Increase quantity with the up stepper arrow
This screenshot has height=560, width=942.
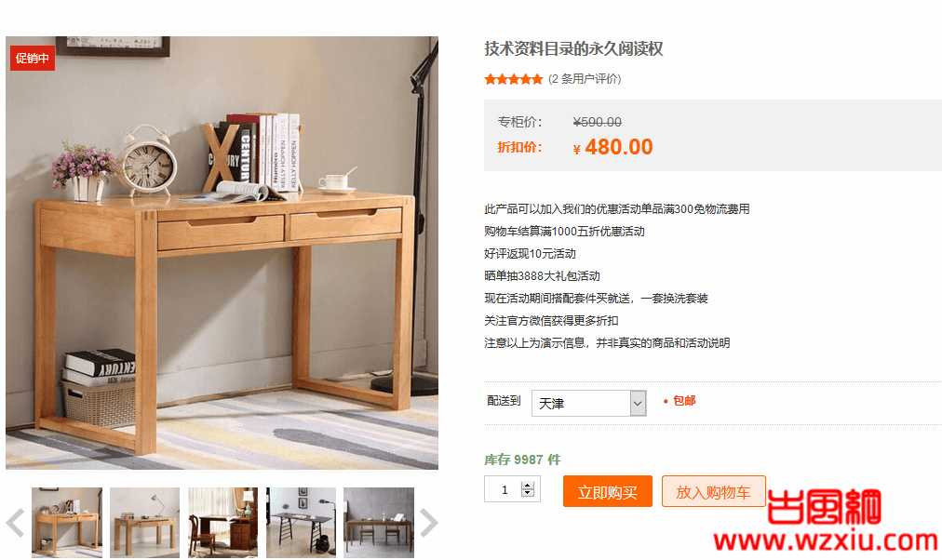[528, 486]
